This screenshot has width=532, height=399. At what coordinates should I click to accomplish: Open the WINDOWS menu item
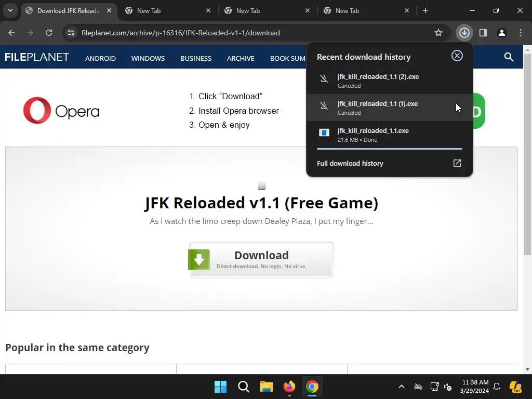148,58
